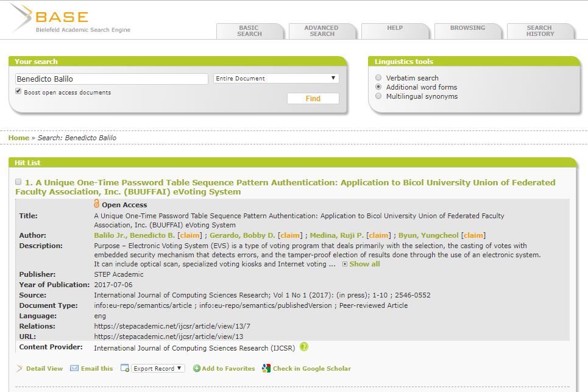Click author Byun, Yungcheol
588x392 pixels.
(428, 235)
